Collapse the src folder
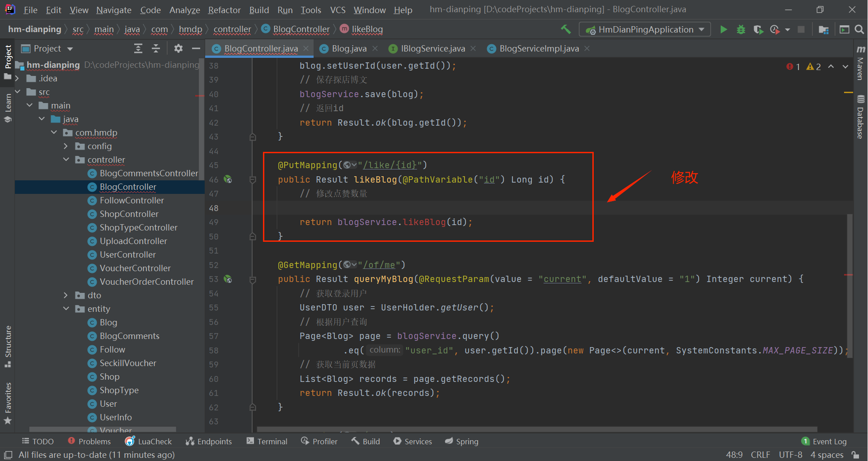The image size is (868, 461). (17, 92)
